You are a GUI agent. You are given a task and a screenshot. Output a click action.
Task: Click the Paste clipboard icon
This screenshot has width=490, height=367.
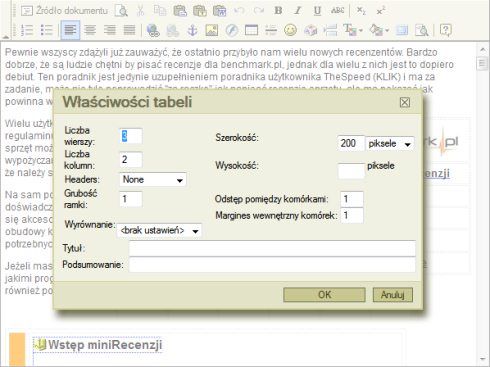180,11
